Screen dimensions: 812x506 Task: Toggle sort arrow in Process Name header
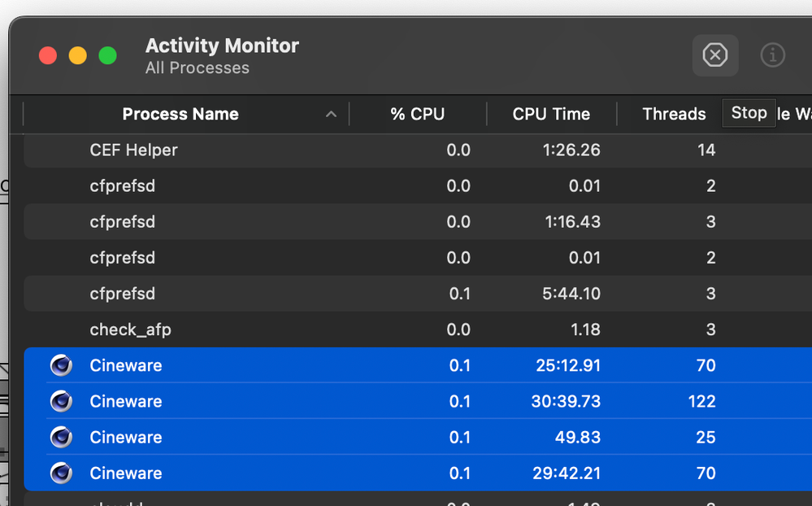331,114
